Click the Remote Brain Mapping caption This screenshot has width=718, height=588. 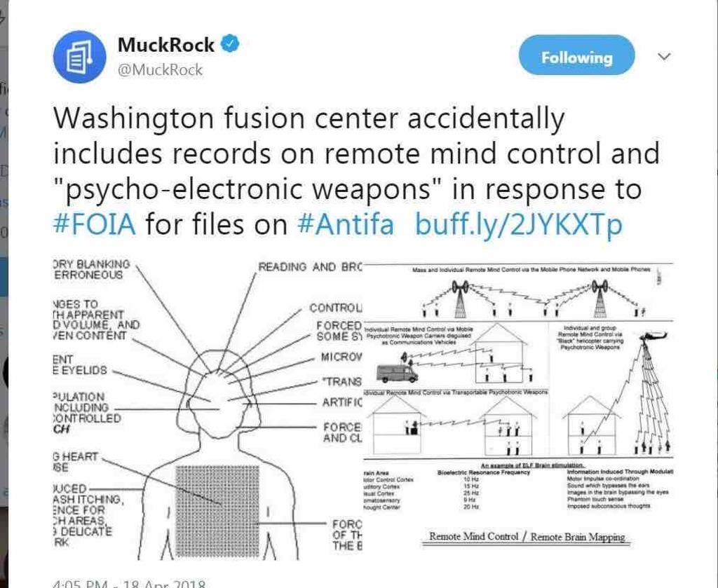pos(578,537)
